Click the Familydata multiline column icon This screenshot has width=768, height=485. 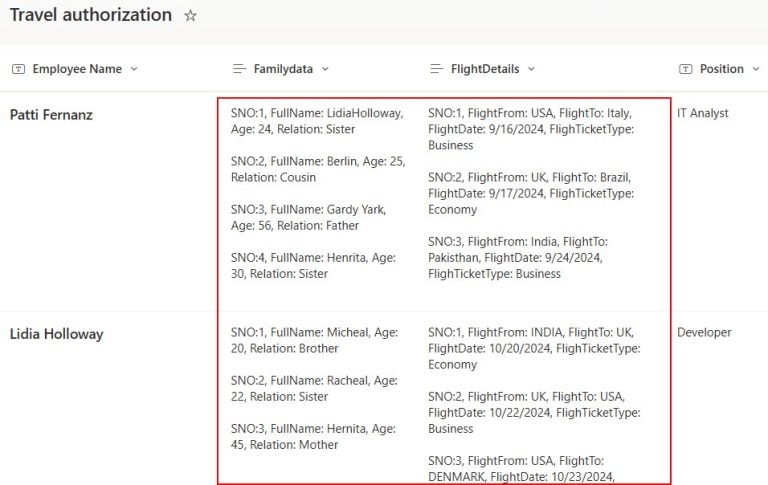click(x=239, y=69)
